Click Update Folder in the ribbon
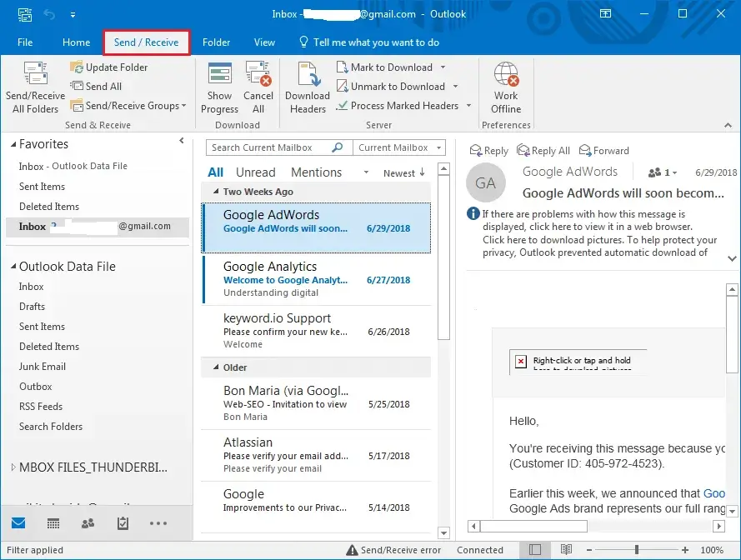This screenshot has width=741, height=560. pos(109,67)
